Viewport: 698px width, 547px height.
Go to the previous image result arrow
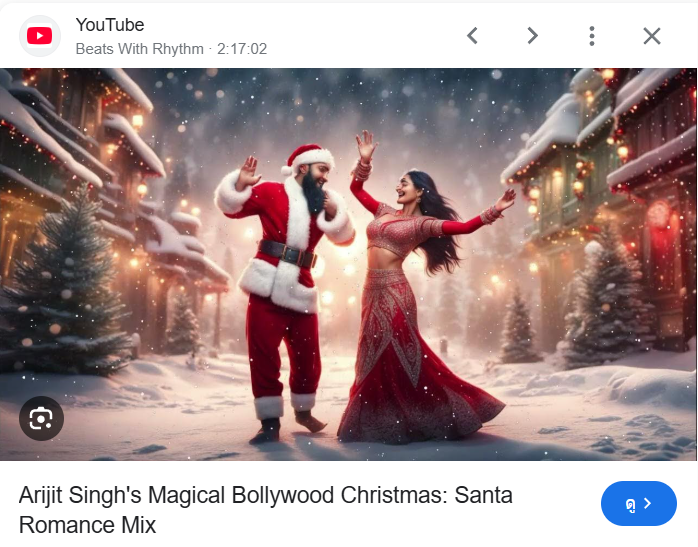pos(472,36)
